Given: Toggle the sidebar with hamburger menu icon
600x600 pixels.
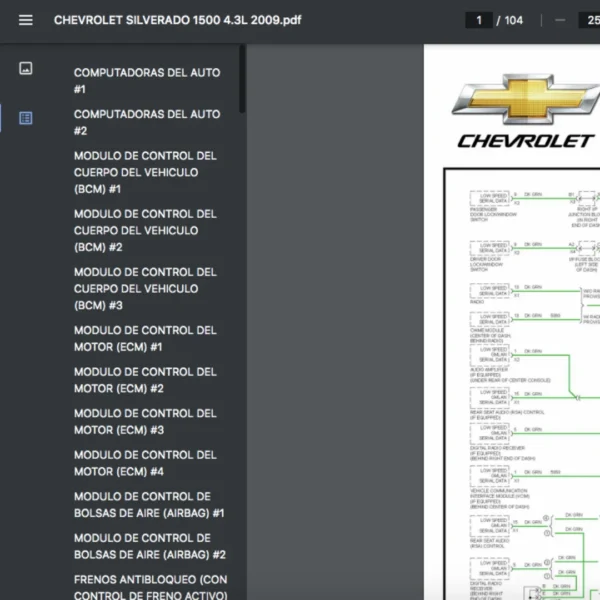Looking at the screenshot, I should (26, 20).
